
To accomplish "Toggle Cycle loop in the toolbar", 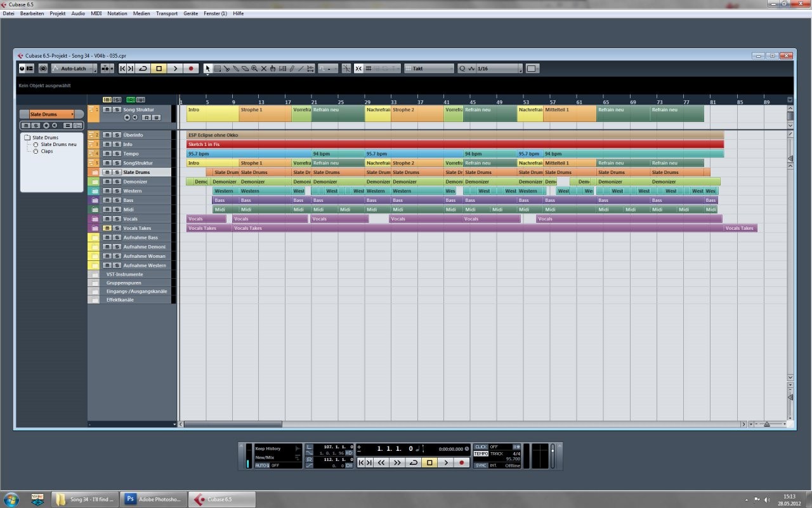I will [x=143, y=69].
